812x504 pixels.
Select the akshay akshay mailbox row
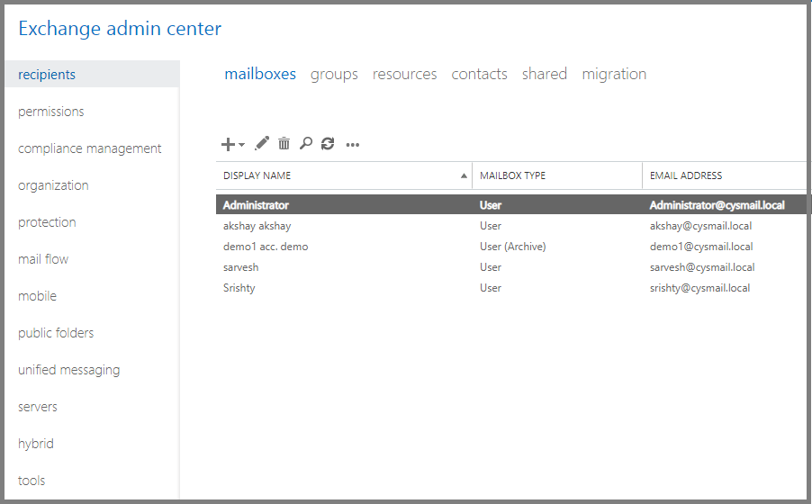point(511,226)
